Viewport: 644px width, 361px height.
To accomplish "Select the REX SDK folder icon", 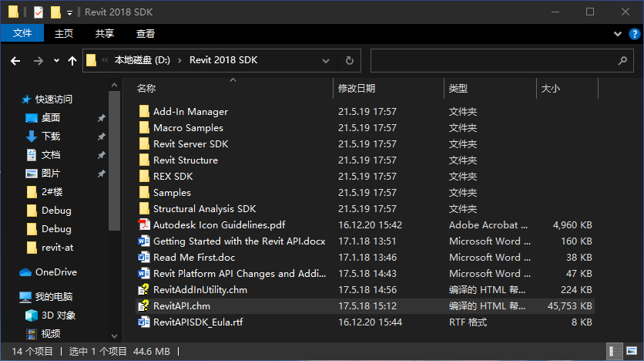I will coord(144,176).
